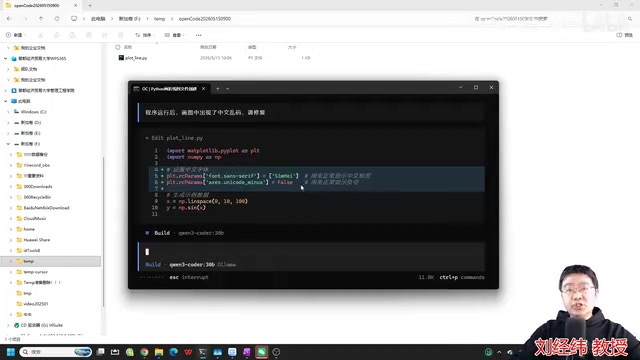Select the BaiduNetdiskDownload folder
Viewport: 640px width, 360px height.
pyautogui.click(x=46, y=208)
